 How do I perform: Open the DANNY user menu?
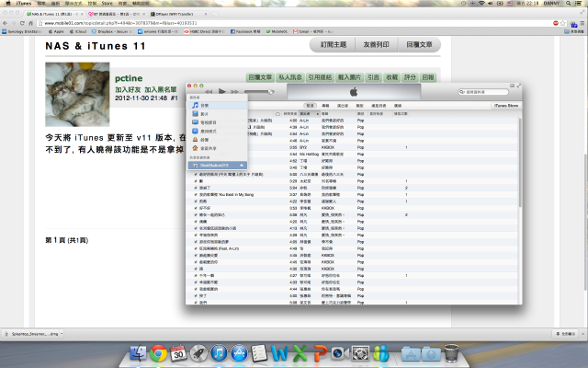(x=551, y=3)
